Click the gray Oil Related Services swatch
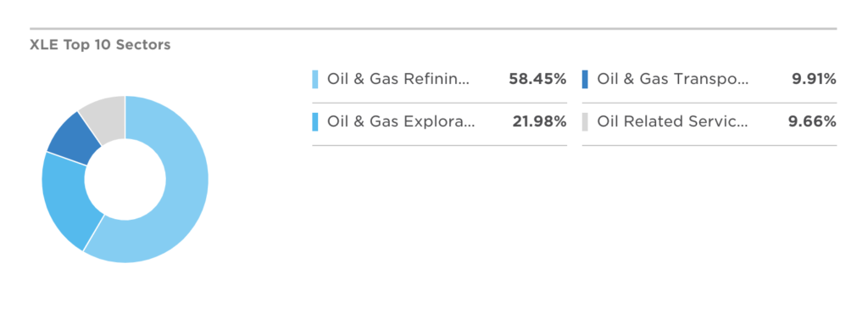This screenshot has height=314, width=868. click(x=585, y=122)
